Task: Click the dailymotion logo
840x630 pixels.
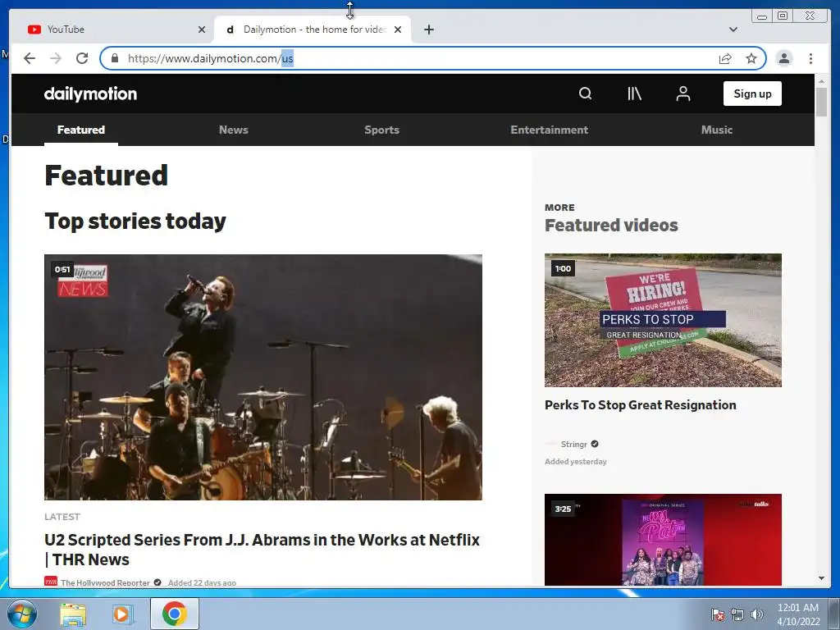Action: (90, 94)
